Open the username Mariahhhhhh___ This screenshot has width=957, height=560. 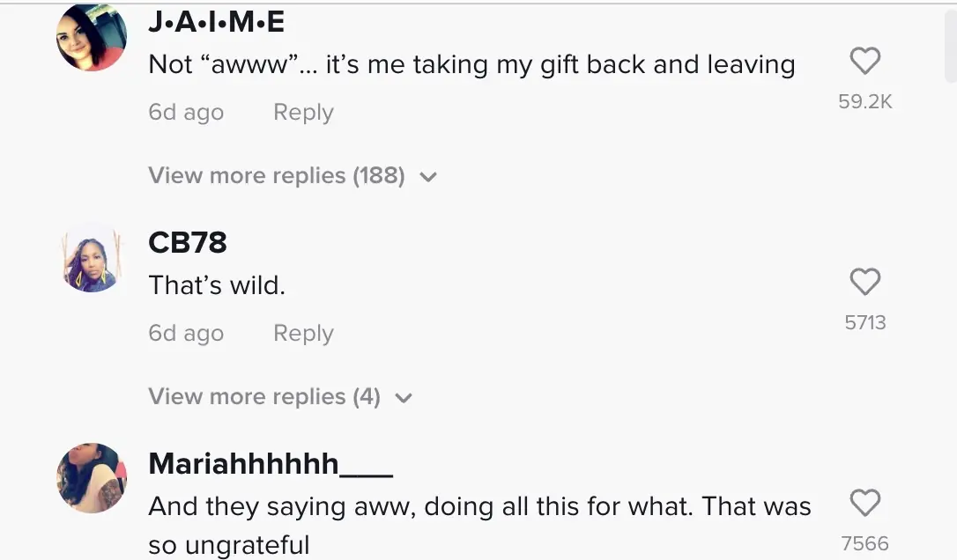270,461
